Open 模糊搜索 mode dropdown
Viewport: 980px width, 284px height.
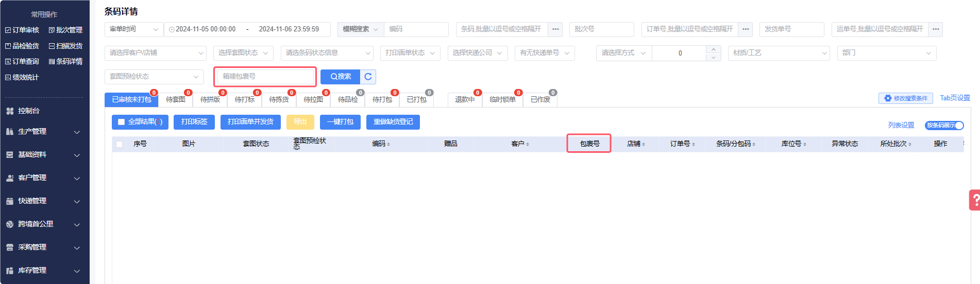[361, 29]
